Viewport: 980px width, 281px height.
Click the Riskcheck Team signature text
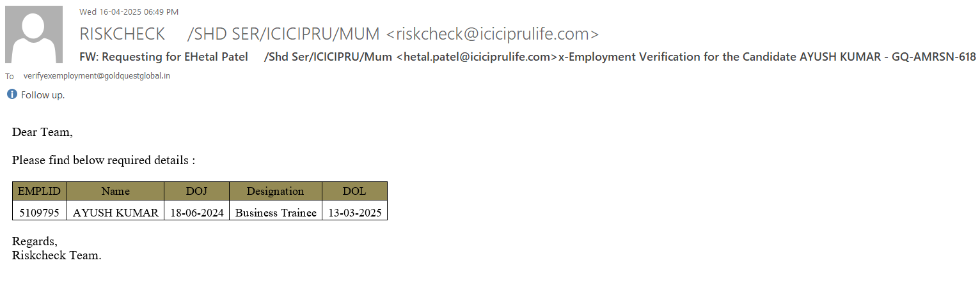[x=56, y=255]
